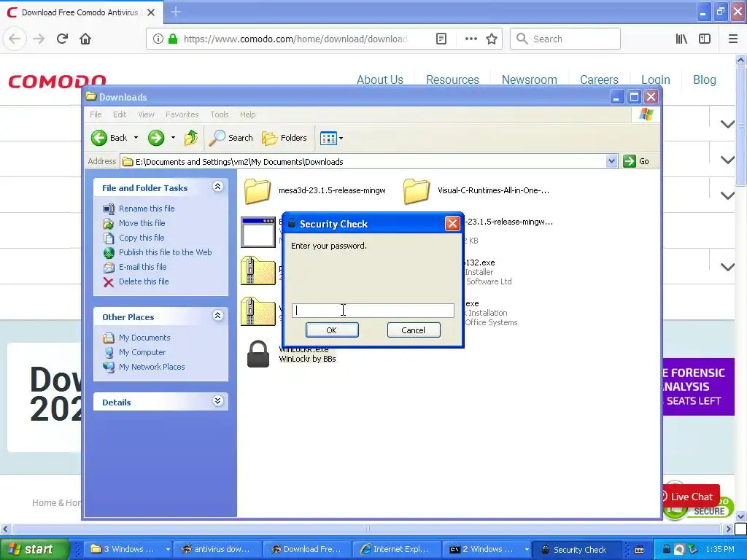Expand the Details panel
Screen dimensions: 747x560
[217, 401]
